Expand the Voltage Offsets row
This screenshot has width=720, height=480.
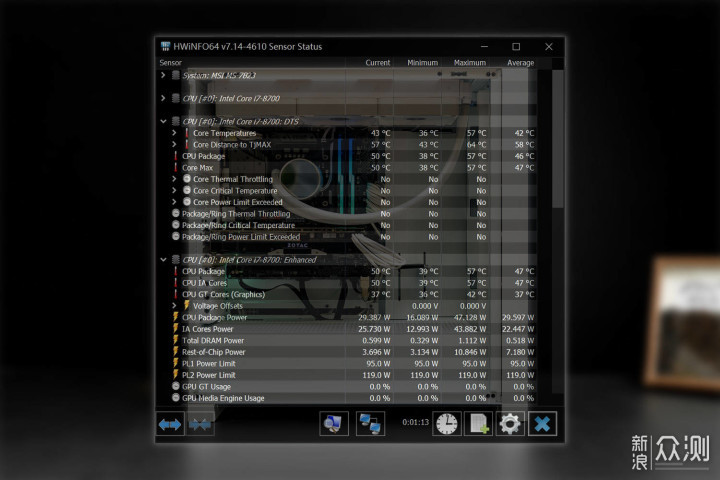[174, 305]
